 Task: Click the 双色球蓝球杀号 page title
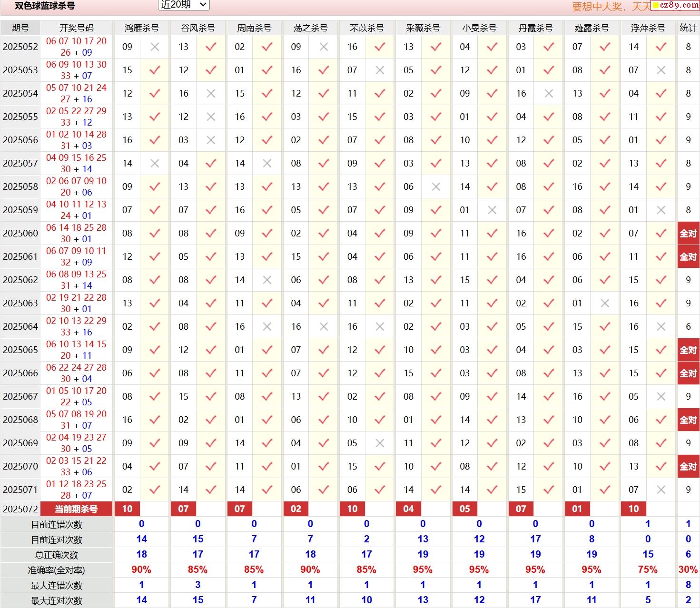pyautogui.click(x=45, y=6)
